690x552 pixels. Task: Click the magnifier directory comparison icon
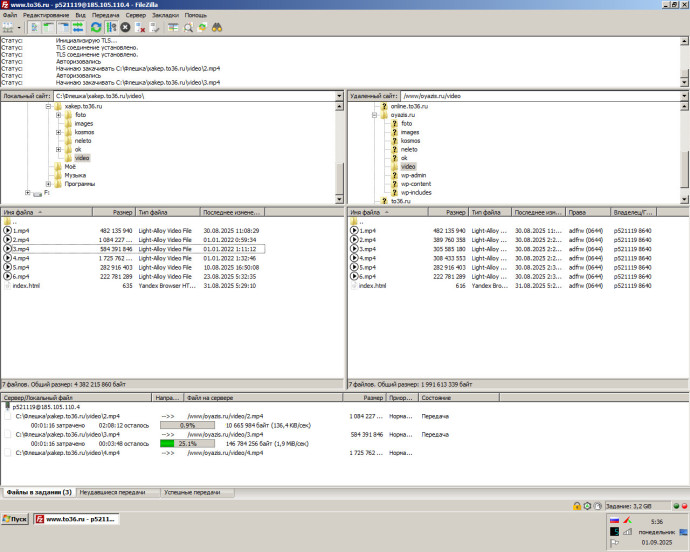[188, 28]
